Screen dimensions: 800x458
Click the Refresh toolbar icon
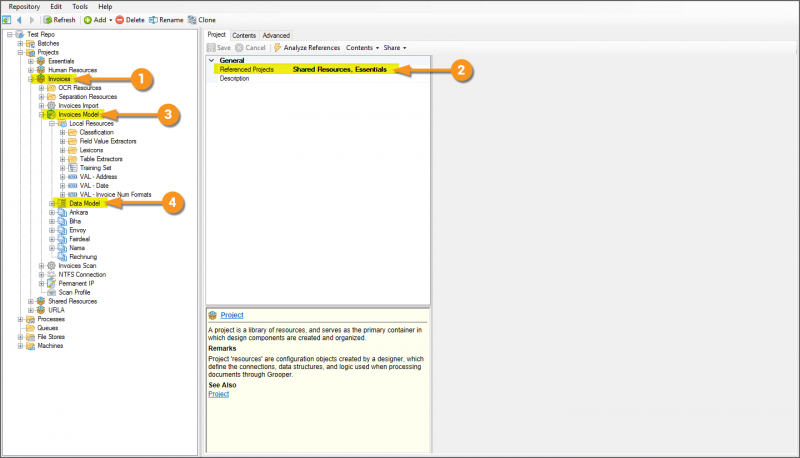47,20
